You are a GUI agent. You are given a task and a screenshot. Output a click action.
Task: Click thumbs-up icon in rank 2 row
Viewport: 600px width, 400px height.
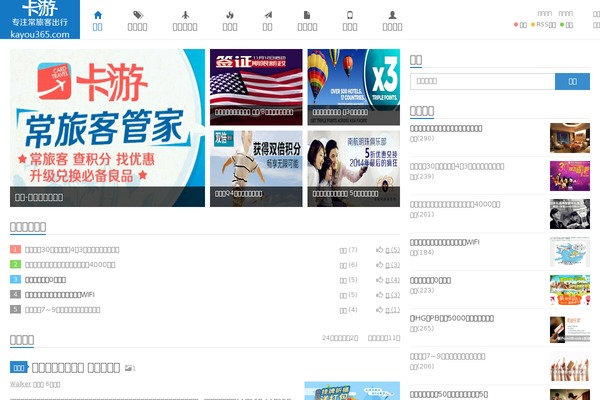(380, 264)
